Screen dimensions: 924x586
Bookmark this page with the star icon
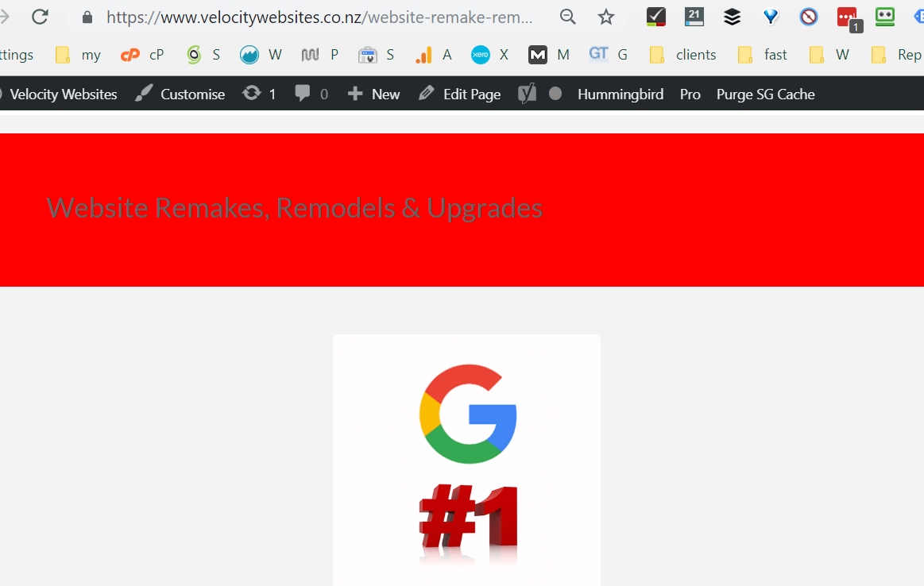click(x=606, y=17)
